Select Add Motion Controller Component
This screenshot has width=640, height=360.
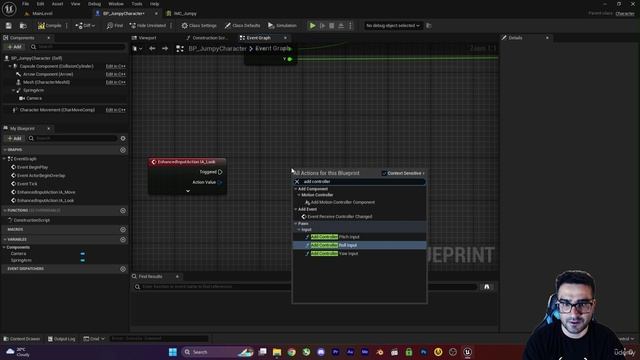[x=343, y=202]
